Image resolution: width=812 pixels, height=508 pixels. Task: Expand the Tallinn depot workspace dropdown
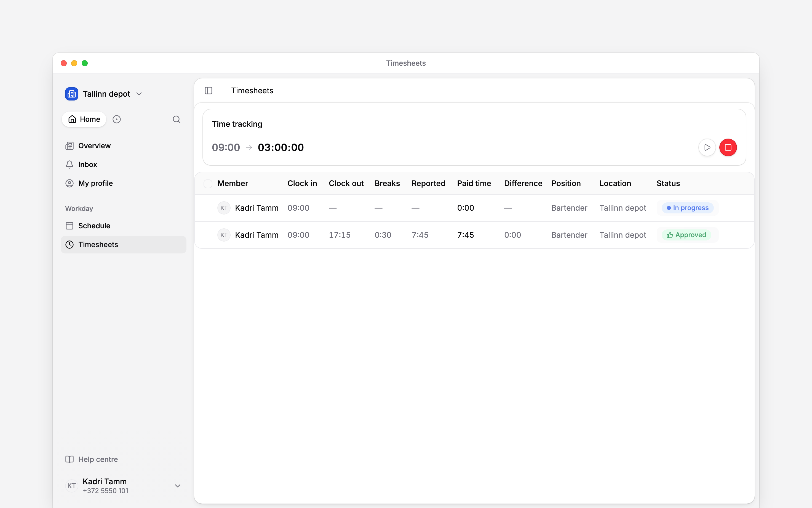tap(139, 94)
